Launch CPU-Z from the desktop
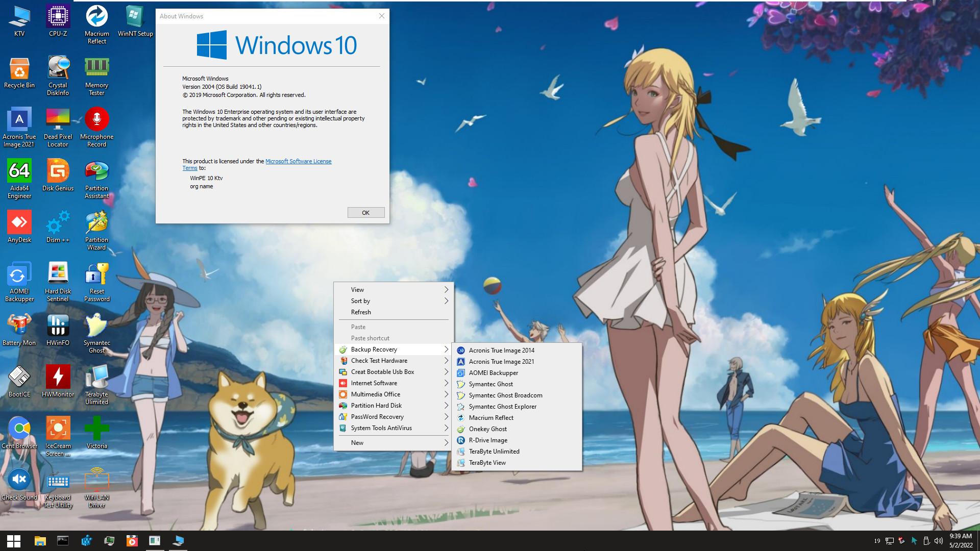Viewport: 980px width, 551px height. (x=58, y=21)
